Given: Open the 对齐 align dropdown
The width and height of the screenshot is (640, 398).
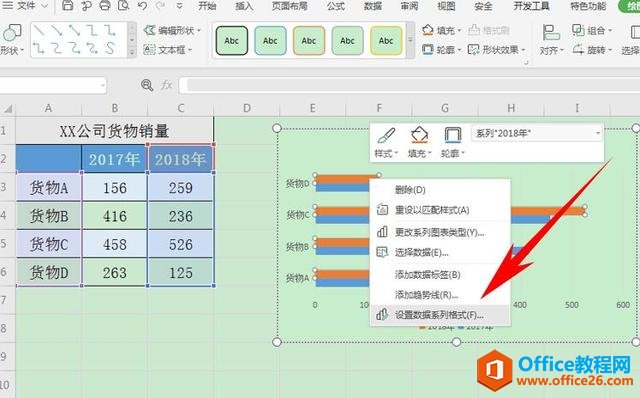Looking at the screenshot, I should click(x=551, y=40).
